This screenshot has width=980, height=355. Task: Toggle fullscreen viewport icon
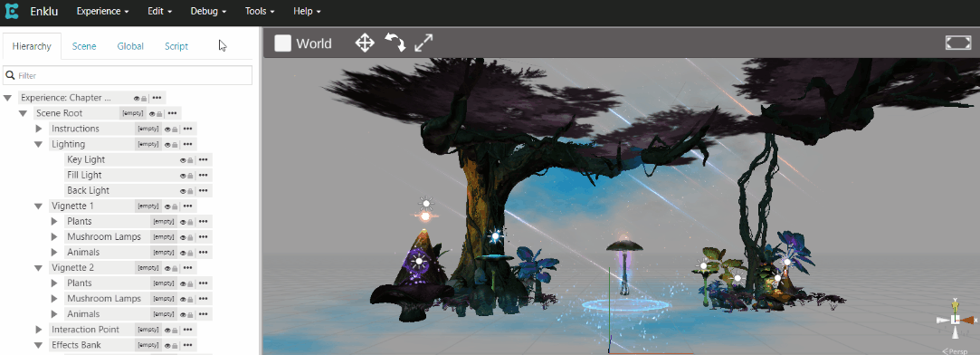pos(958,43)
